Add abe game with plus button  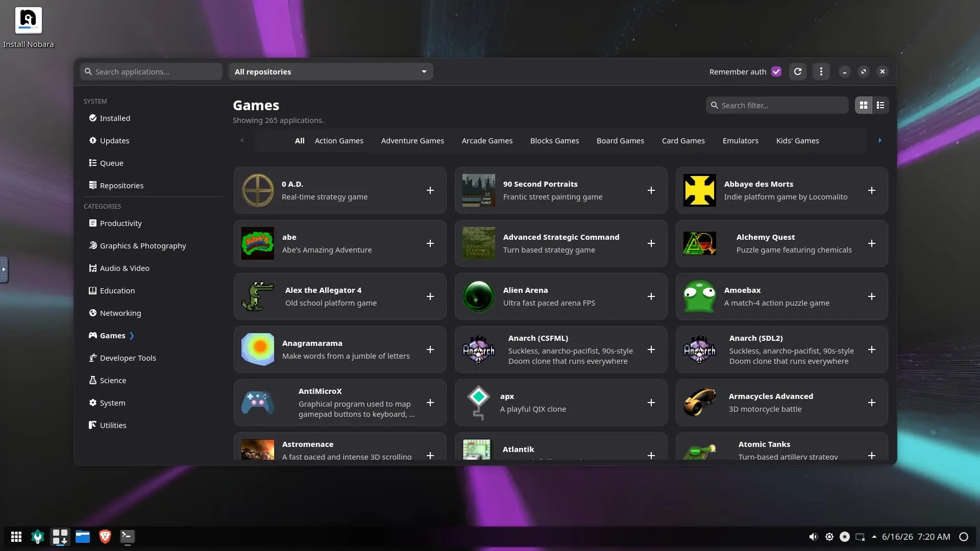tap(430, 243)
